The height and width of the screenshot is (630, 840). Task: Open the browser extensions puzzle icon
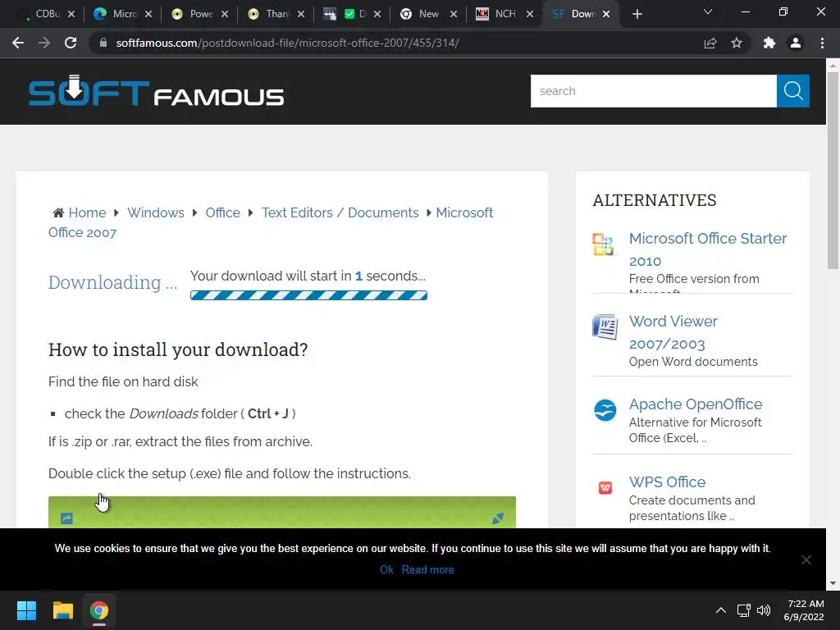[769, 43]
